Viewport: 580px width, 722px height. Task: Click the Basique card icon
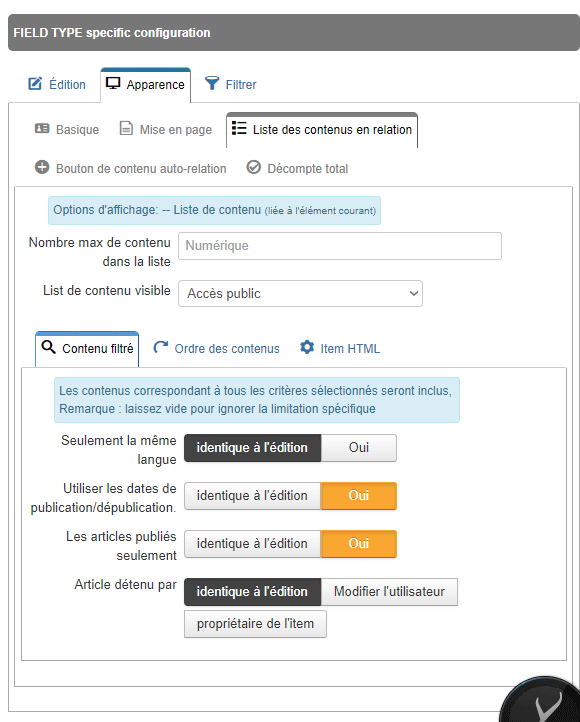(42, 128)
